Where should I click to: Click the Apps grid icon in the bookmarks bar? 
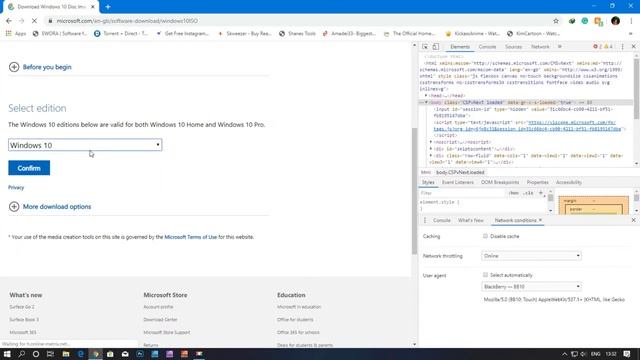click(9, 33)
